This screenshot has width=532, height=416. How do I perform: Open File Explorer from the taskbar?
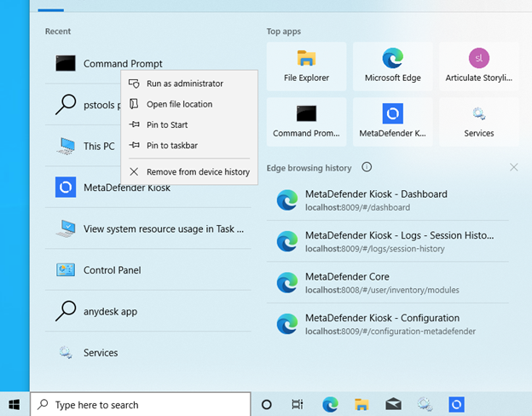click(x=361, y=404)
